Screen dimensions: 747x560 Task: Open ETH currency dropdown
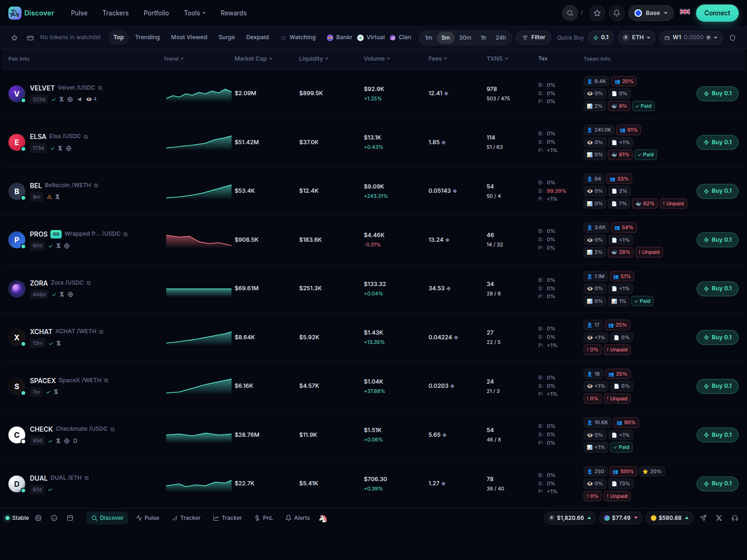pyautogui.click(x=636, y=38)
